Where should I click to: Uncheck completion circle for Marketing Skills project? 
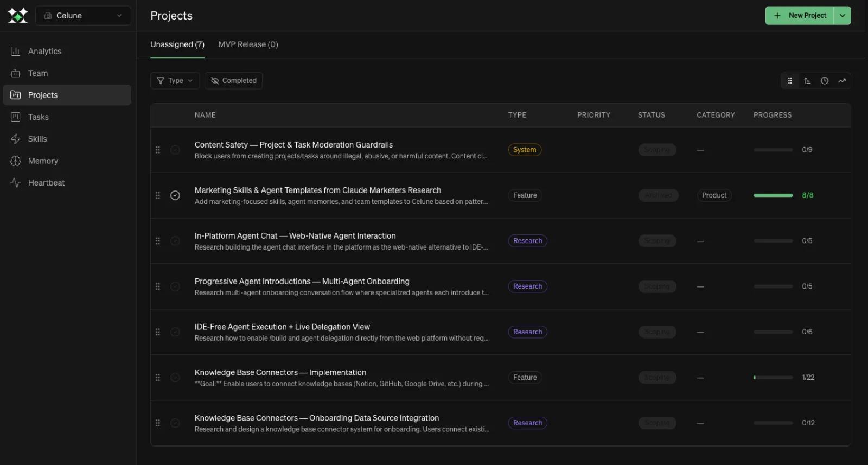click(175, 195)
